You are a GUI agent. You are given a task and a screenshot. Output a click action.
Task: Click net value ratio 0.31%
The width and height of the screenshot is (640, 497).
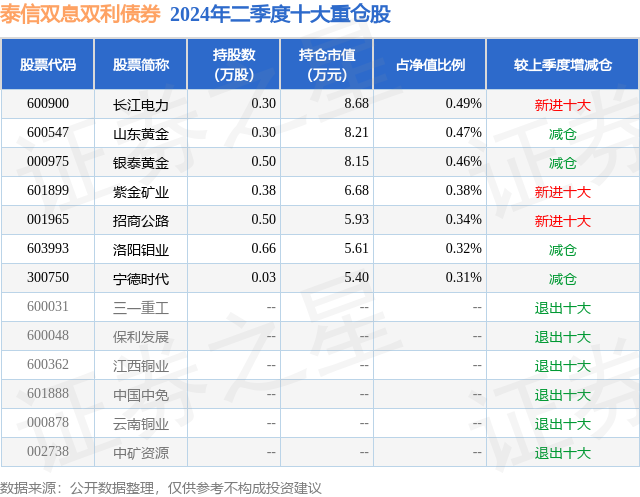click(463, 277)
